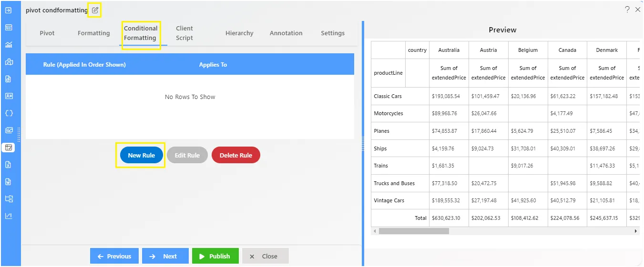Click the Total row label

[420, 218]
